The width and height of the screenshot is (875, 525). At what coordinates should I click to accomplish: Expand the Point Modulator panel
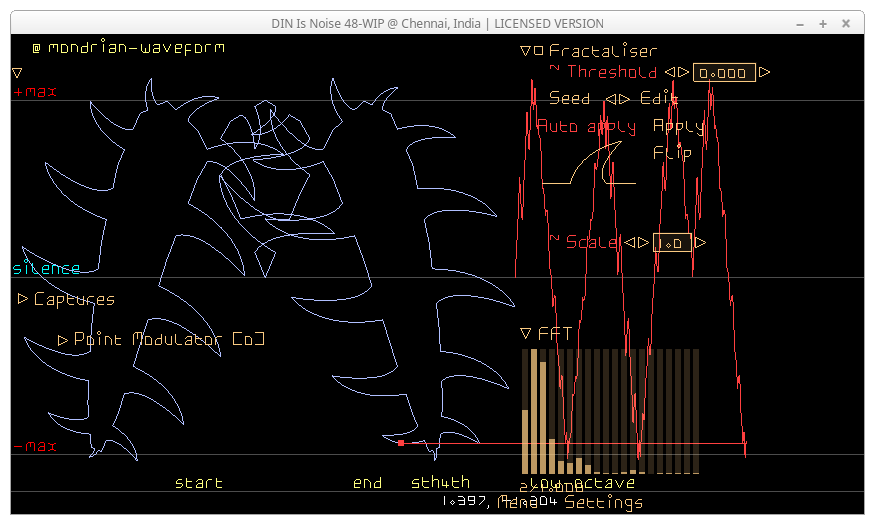(64, 340)
